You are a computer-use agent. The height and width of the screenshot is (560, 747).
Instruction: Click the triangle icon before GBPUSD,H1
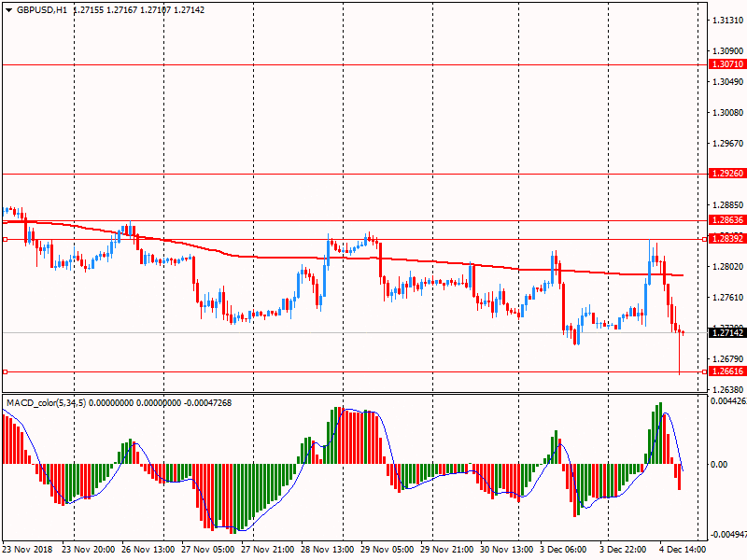[x=8, y=9]
